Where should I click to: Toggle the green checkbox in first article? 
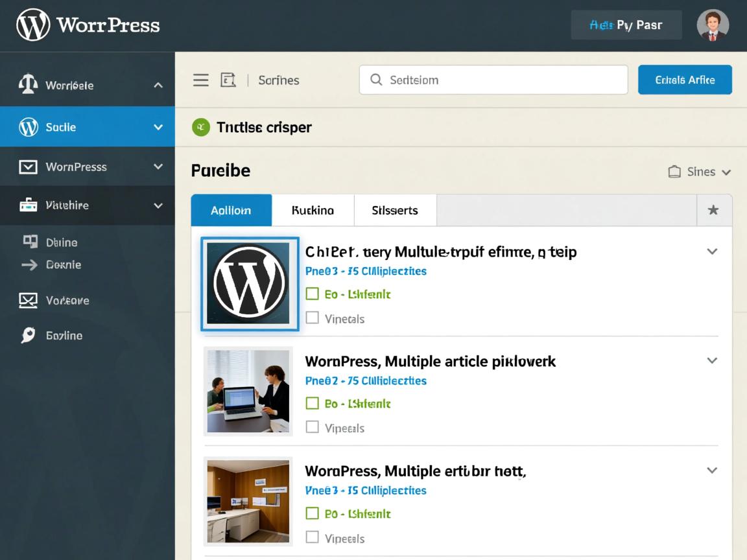[x=313, y=294]
